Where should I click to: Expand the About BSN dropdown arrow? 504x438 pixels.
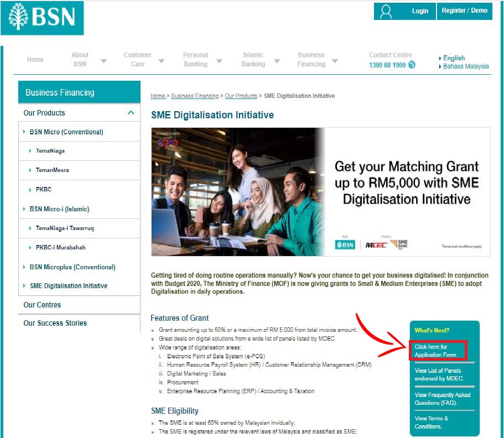click(103, 61)
